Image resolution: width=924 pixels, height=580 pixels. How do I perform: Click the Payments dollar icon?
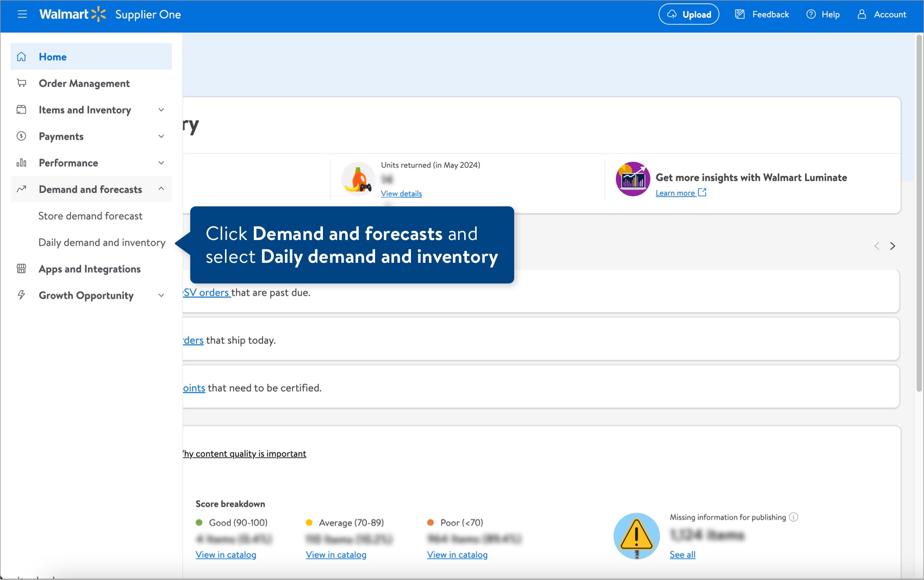[21, 136]
